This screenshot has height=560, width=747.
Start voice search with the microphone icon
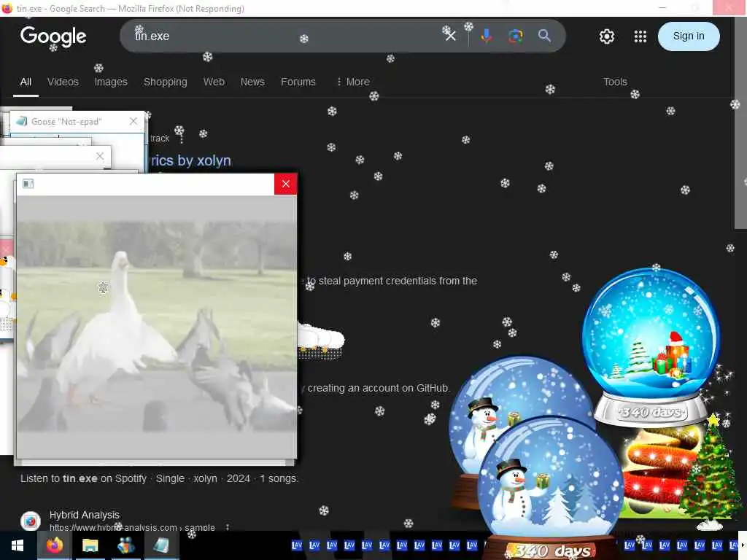click(x=486, y=36)
